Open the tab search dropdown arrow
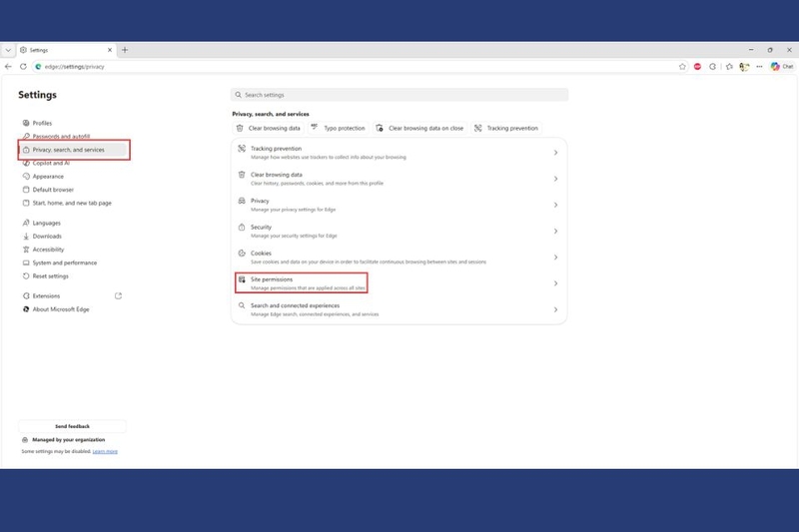799x532 pixels. (8, 50)
